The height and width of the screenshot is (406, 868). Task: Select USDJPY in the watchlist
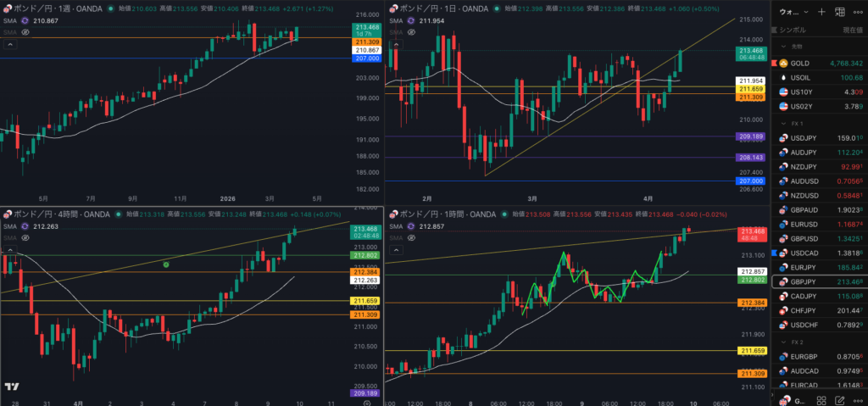802,137
